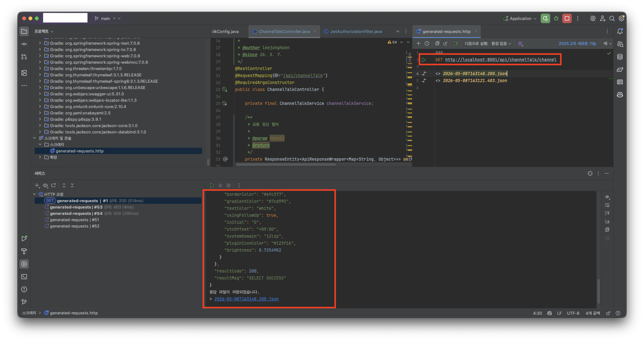Open the Build hammer tool window

(x=24, y=251)
